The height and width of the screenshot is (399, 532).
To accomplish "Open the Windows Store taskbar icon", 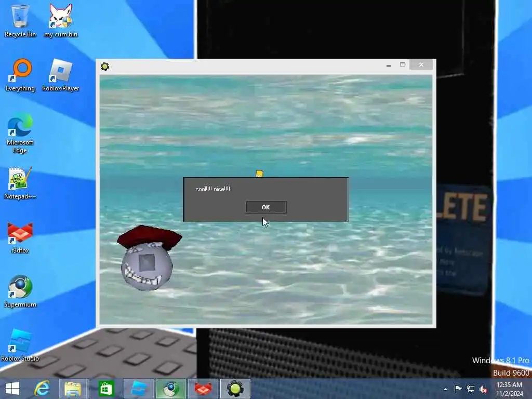I will (106, 389).
